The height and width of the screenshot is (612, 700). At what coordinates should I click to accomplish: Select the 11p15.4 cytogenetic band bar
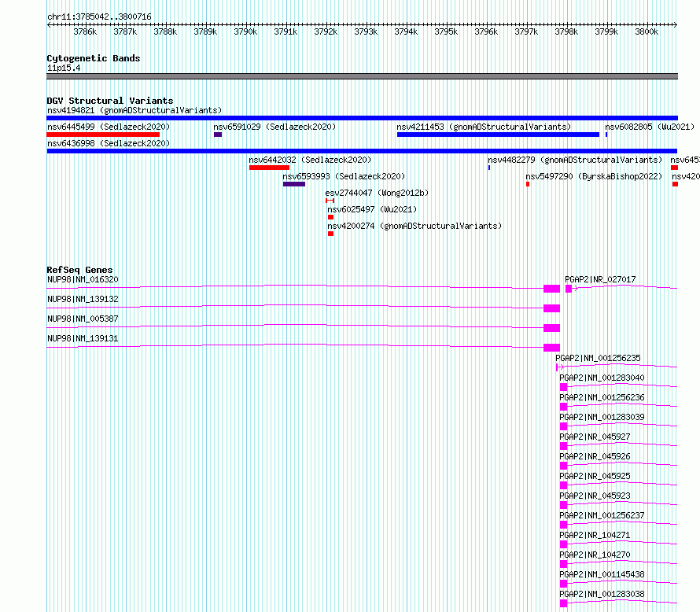pos(362,76)
